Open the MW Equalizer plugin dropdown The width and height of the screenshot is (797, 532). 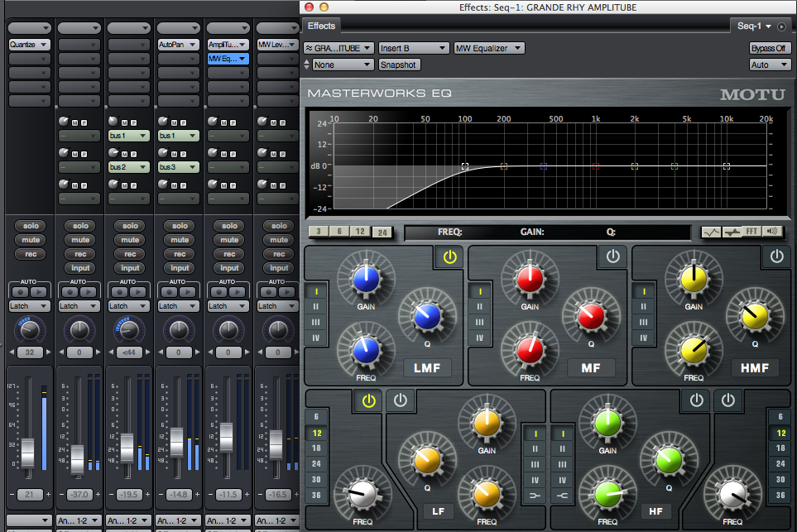tap(489, 48)
